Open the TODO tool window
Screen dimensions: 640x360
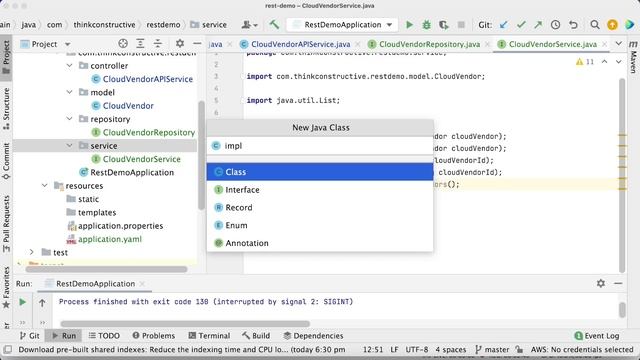[x=104, y=336]
